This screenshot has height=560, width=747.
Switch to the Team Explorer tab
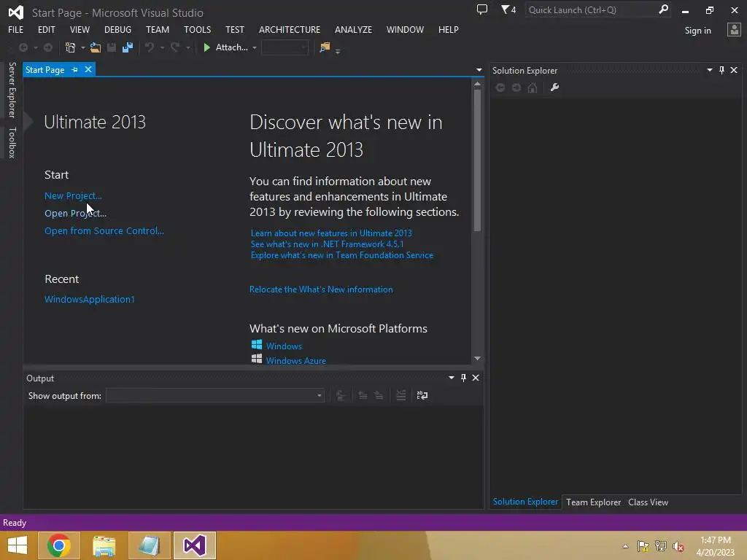(x=593, y=502)
